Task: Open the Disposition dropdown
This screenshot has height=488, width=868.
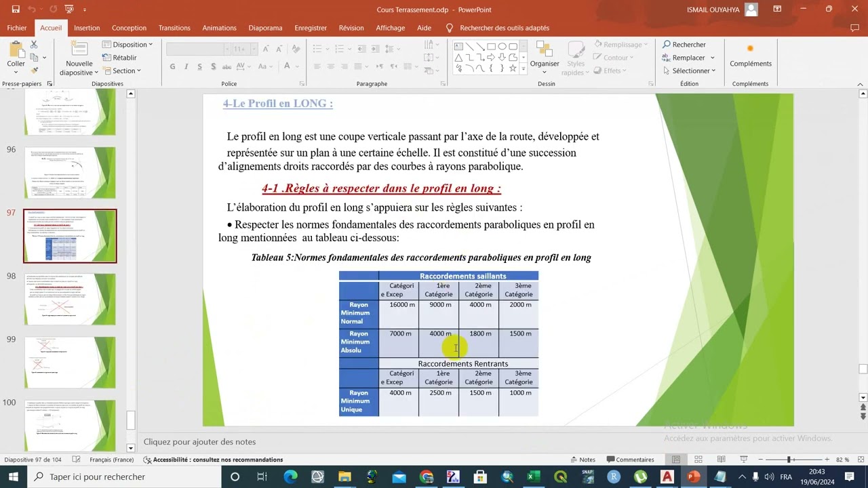Action: [127, 45]
